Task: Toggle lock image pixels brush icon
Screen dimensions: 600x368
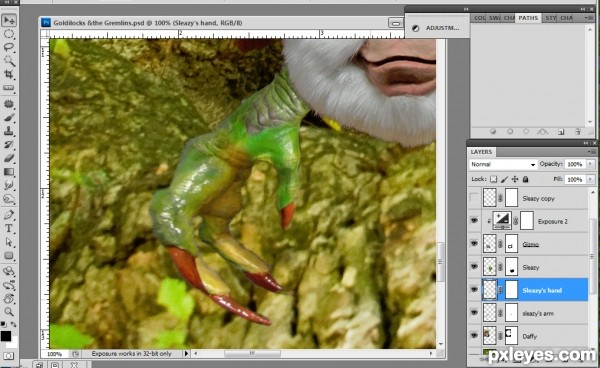Action: [x=504, y=179]
